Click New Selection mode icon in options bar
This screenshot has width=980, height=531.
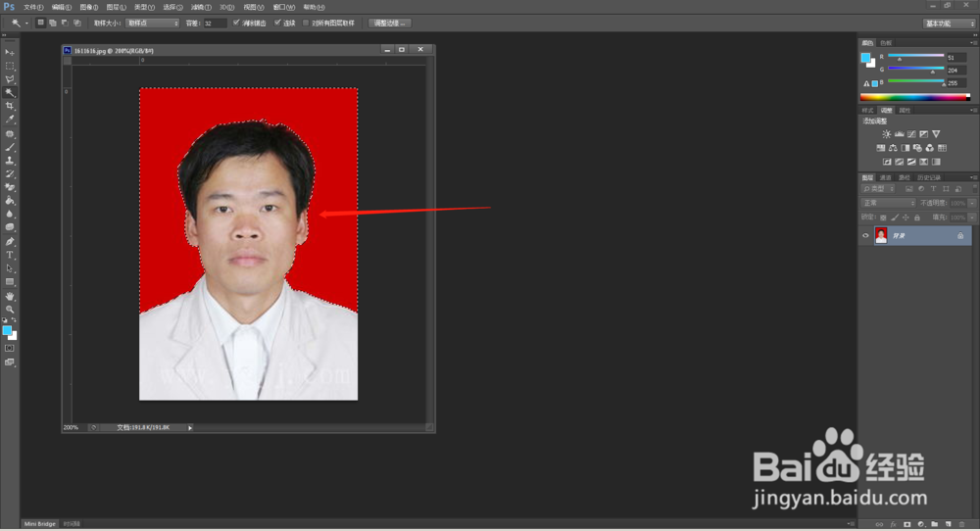[40, 24]
